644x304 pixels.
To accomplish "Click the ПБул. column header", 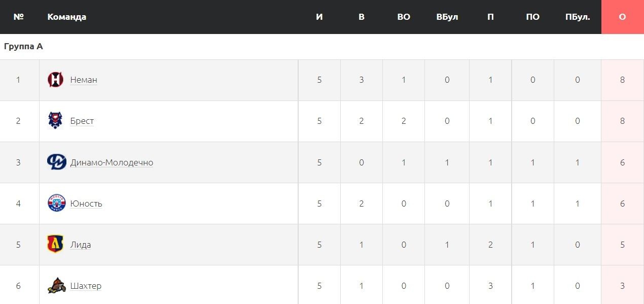I will click(x=578, y=17).
